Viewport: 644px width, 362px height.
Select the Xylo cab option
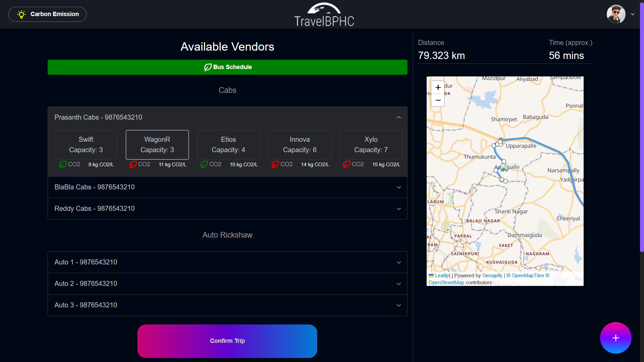[371, 144]
